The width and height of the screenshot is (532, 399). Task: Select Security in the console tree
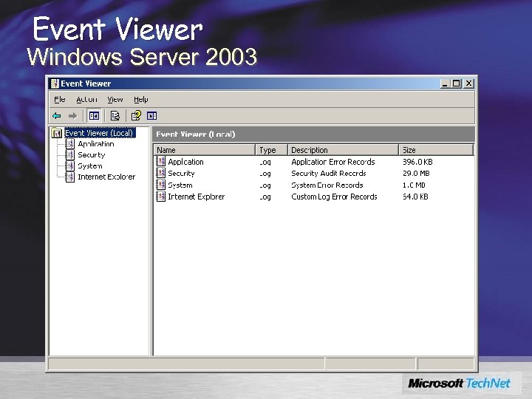click(x=92, y=155)
